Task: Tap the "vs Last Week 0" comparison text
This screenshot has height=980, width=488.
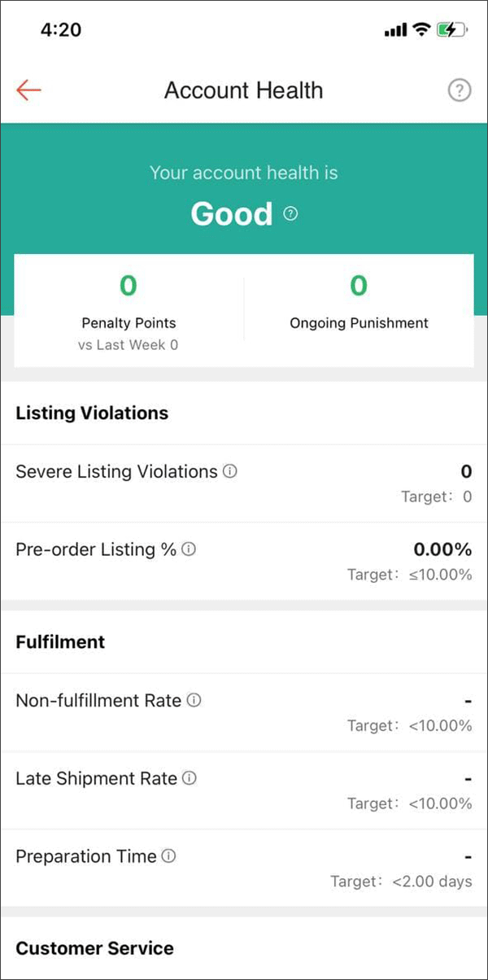Action: click(x=128, y=344)
